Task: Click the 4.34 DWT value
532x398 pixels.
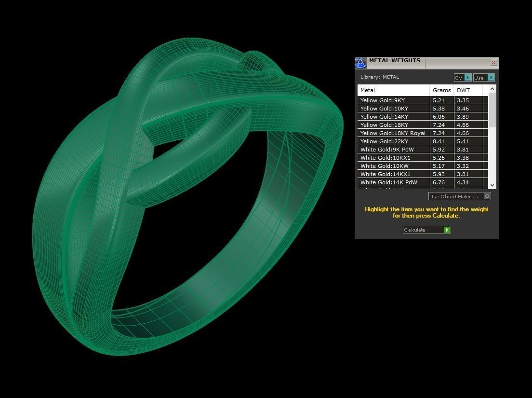Action: [463, 182]
